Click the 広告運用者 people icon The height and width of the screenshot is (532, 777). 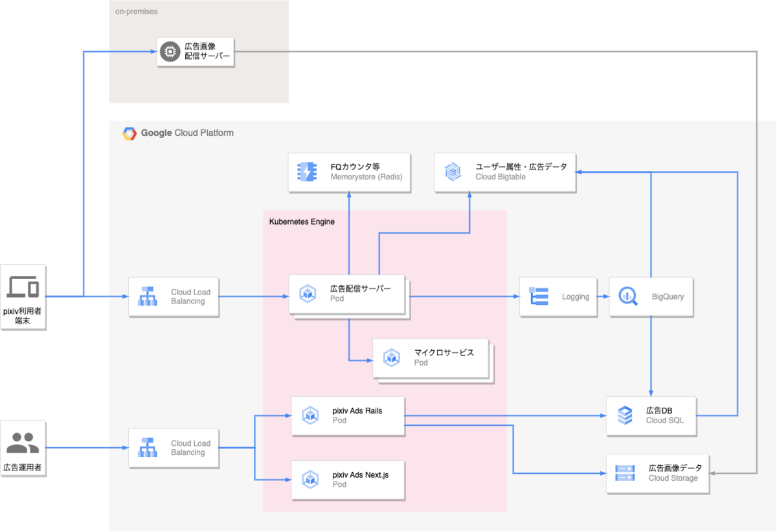pos(23,443)
